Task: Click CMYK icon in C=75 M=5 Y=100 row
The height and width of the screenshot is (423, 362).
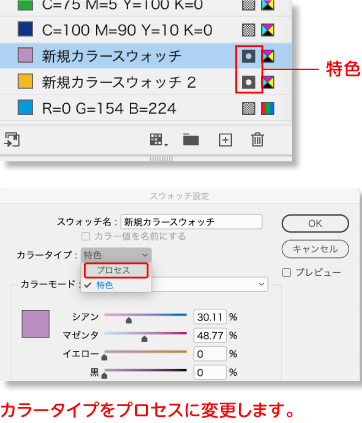Action: [268, 5]
